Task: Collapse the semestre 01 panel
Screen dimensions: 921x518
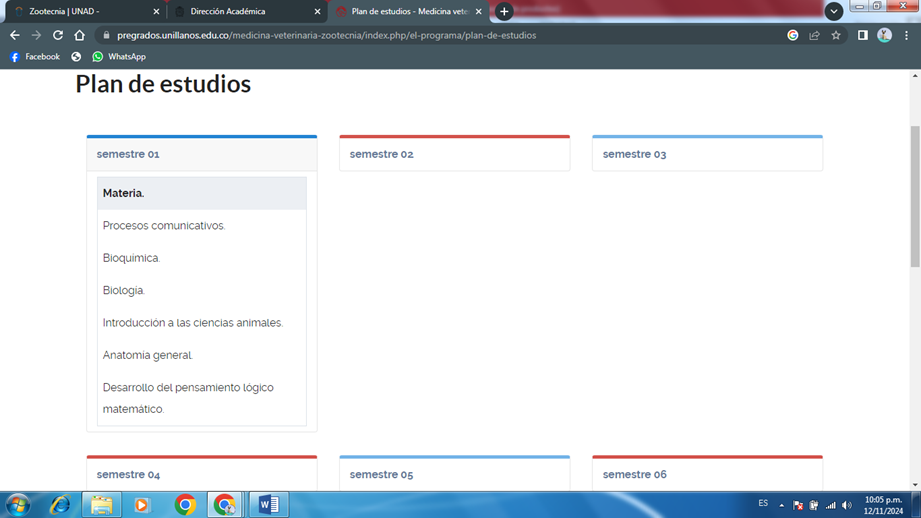Action: tap(128, 155)
